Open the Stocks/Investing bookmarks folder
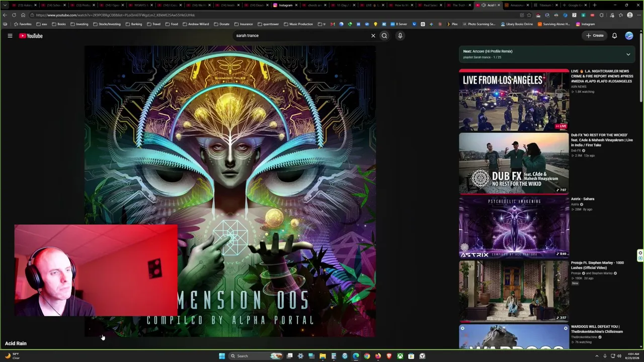 point(107,24)
